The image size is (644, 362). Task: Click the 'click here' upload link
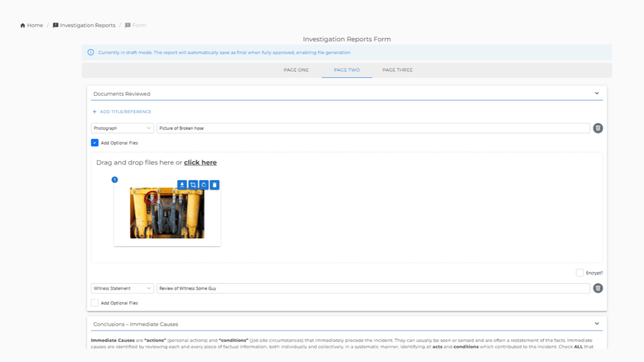[x=200, y=162]
